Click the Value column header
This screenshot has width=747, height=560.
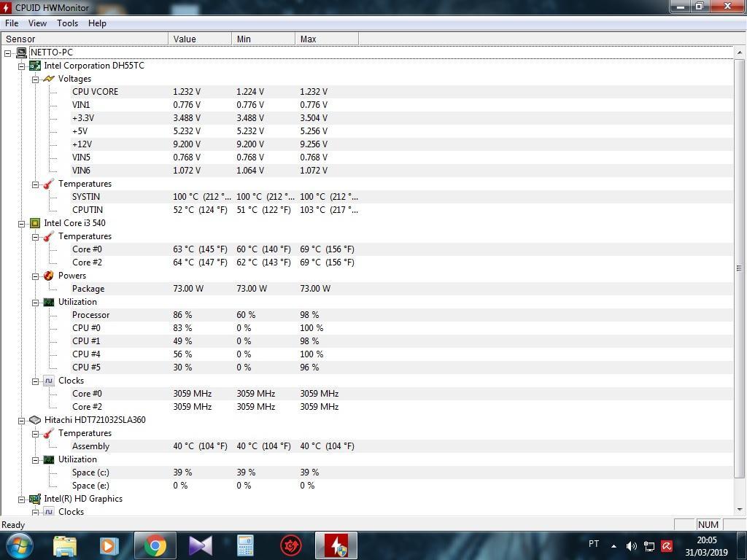pos(200,39)
